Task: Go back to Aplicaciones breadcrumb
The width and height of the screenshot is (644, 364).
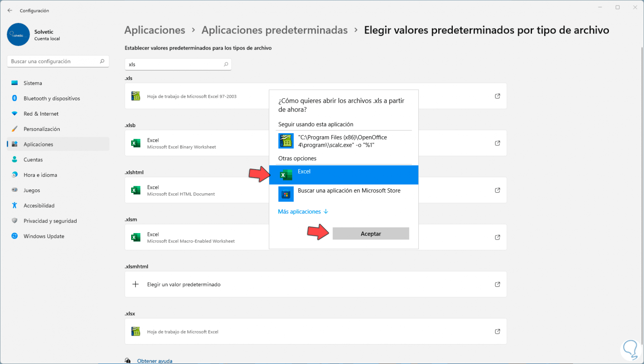Action: tap(155, 30)
